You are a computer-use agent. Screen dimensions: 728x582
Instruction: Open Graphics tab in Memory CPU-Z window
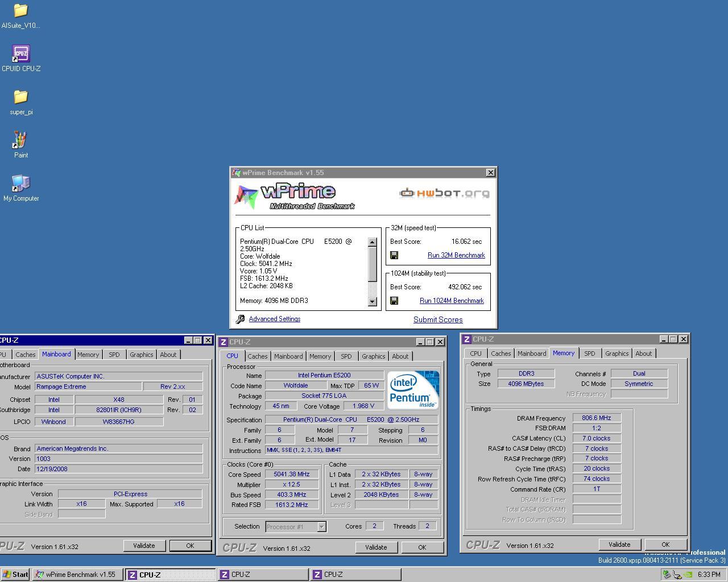coord(617,354)
